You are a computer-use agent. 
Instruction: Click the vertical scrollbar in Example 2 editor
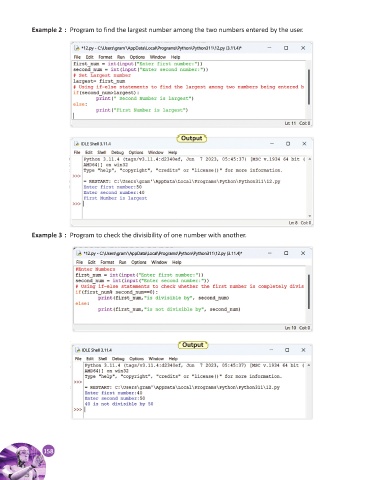309,87
